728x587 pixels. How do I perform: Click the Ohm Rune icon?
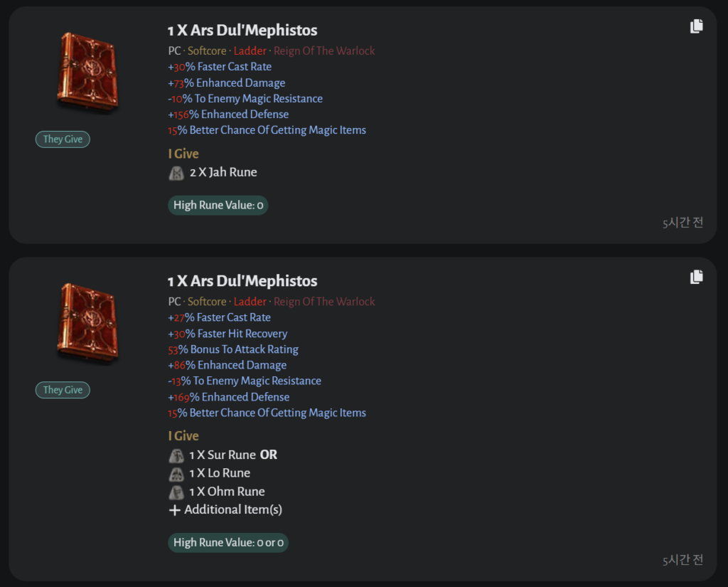point(176,492)
